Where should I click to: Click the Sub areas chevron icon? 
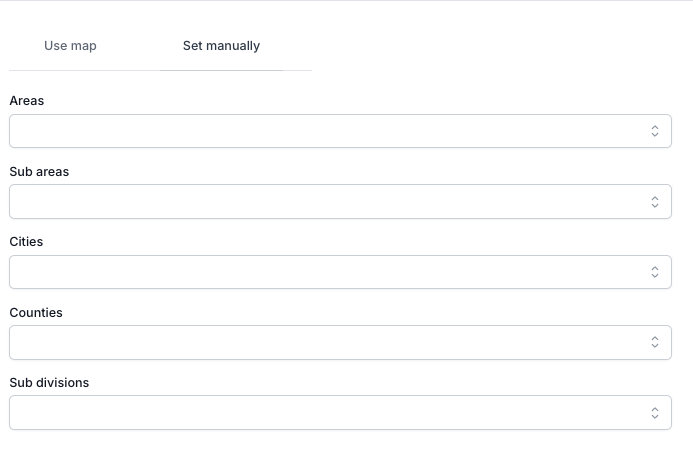pyautogui.click(x=654, y=201)
